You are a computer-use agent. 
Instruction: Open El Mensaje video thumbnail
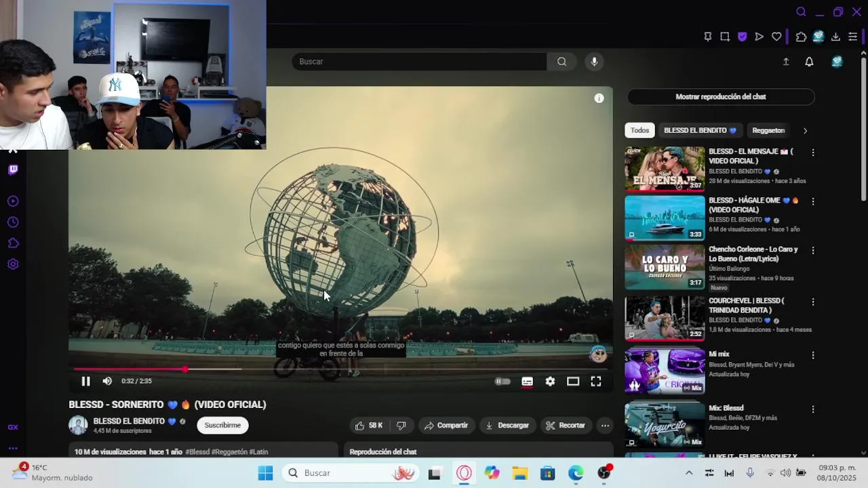coord(665,169)
